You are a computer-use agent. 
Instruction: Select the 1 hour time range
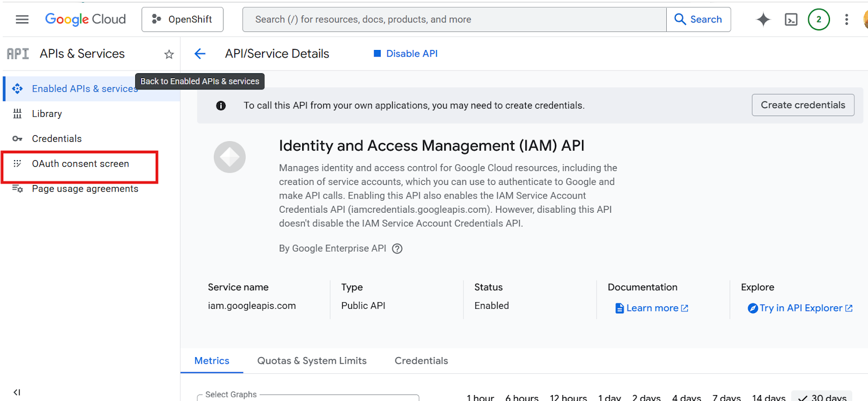click(x=480, y=397)
